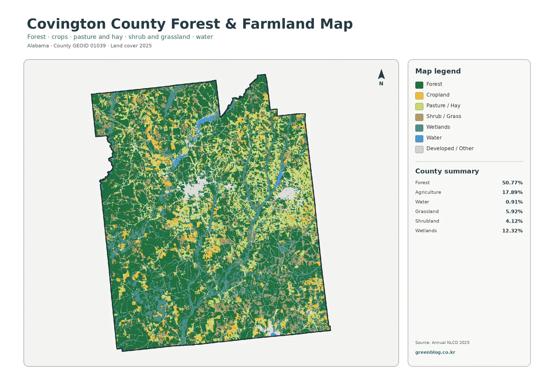Click the 'Source: Annual NLCD 2025' note
The height and width of the screenshot is (392, 554).
tap(442, 343)
